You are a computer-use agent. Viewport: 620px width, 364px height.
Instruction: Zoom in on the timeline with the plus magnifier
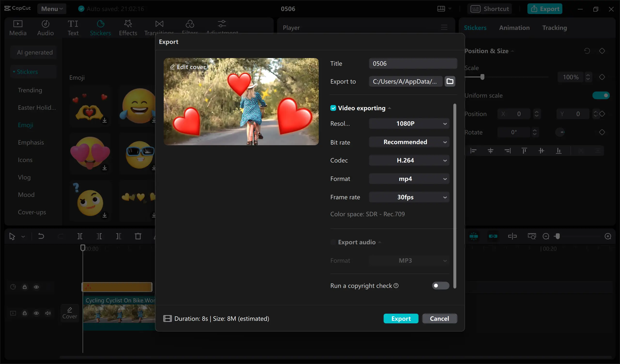click(608, 236)
